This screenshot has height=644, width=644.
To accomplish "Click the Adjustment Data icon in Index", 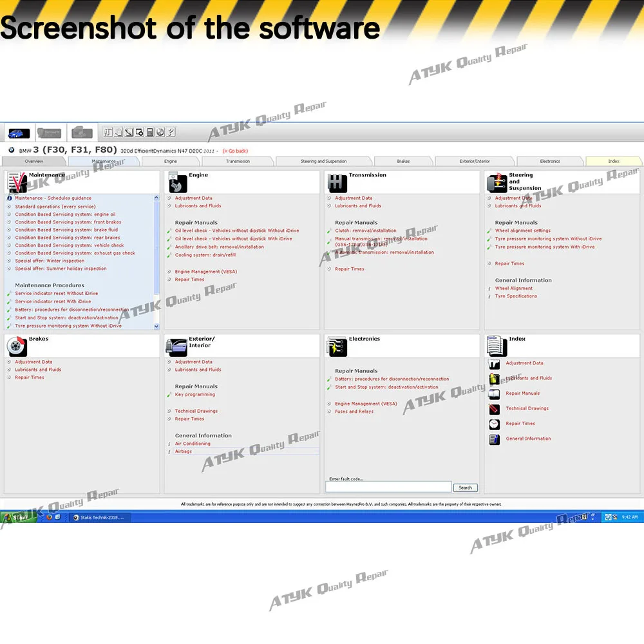I will pyautogui.click(x=494, y=363).
